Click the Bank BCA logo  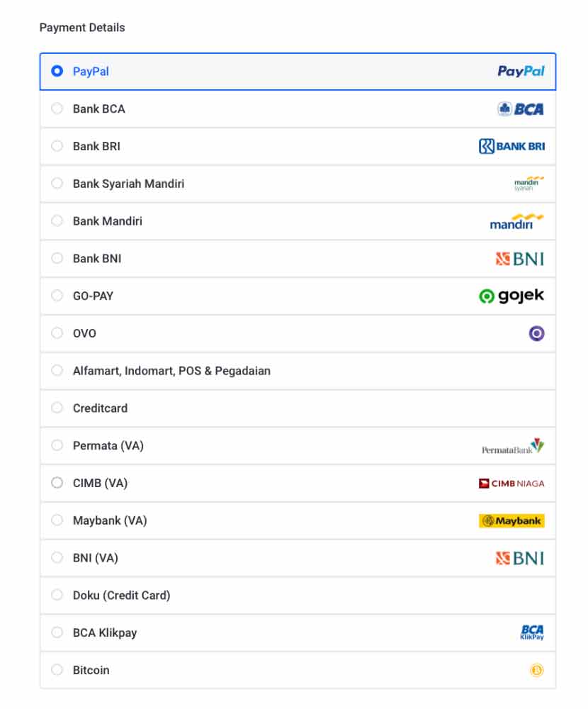[x=521, y=109]
